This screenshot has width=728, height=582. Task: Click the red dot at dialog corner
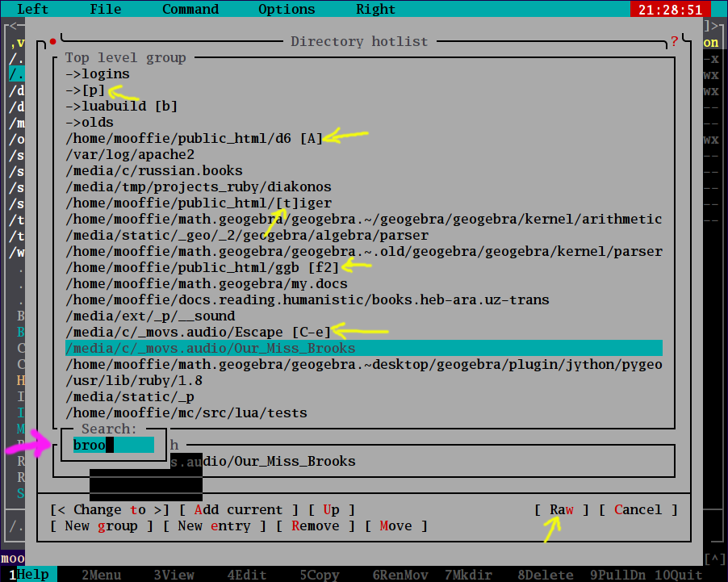point(53,42)
